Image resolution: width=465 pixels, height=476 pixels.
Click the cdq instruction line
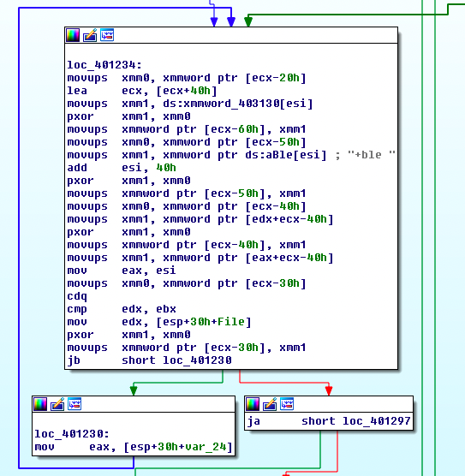pos(77,296)
